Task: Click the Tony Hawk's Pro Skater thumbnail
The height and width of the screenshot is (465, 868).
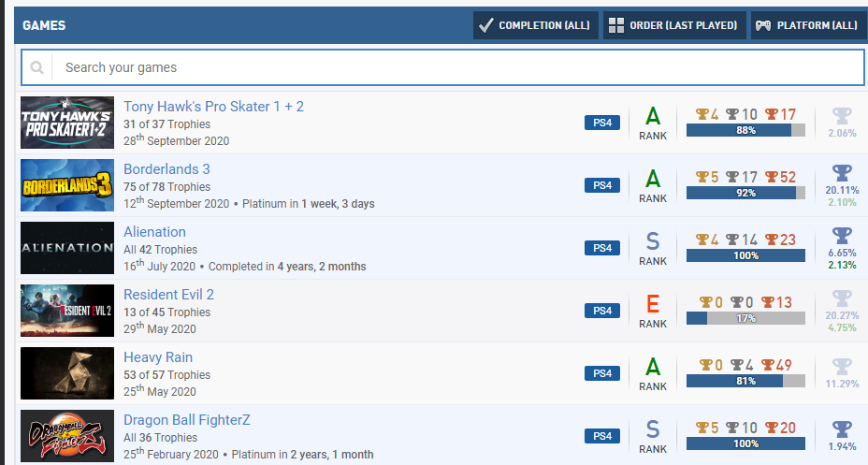Action: (x=67, y=123)
